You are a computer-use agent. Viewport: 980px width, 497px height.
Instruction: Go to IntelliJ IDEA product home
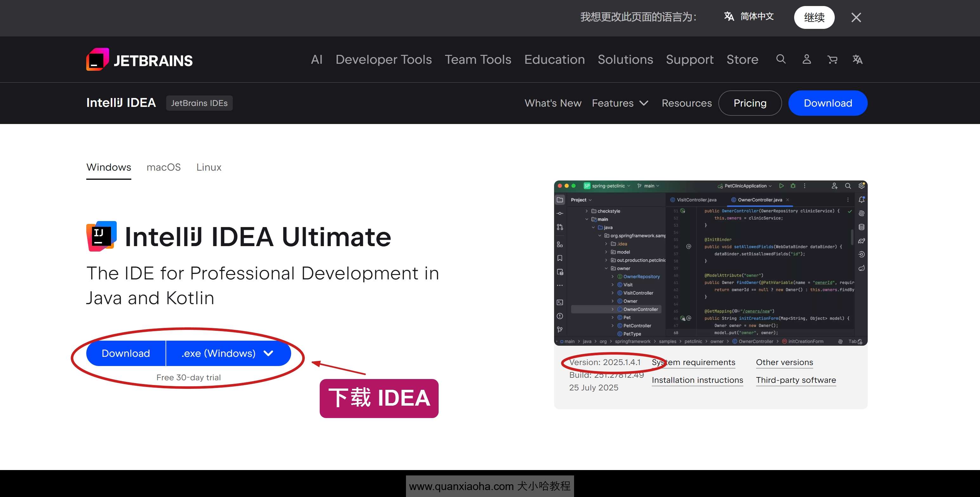[121, 103]
